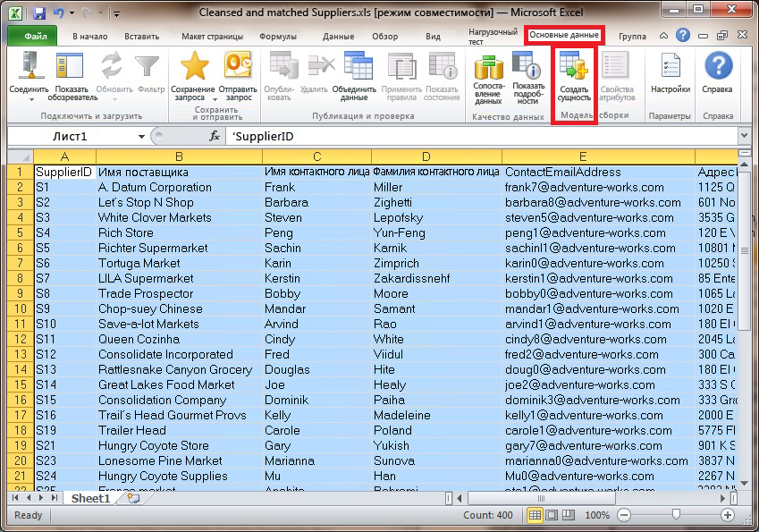
Task: Click the Name Box field showing Лист1
Action: (71, 137)
